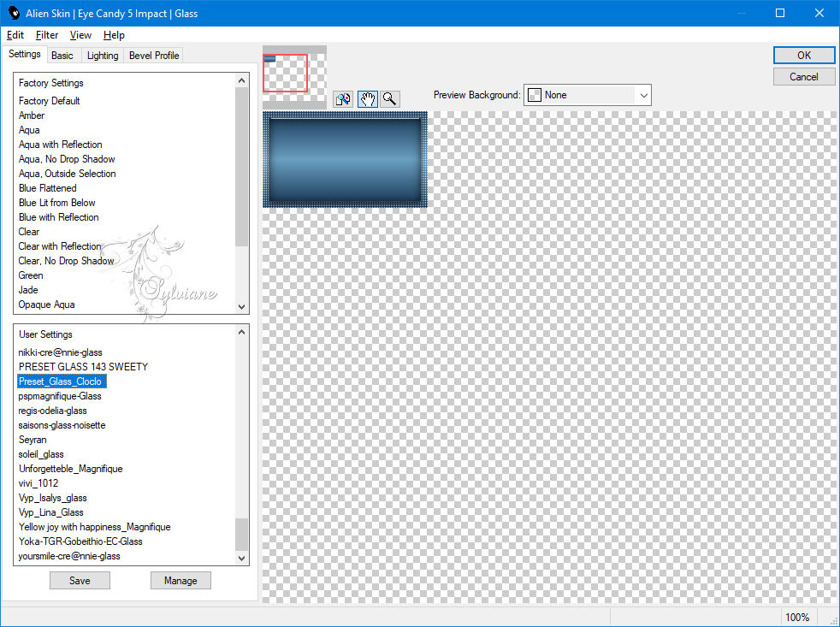Click the Preview Background color swatch
840x627 pixels.
click(534, 96)
